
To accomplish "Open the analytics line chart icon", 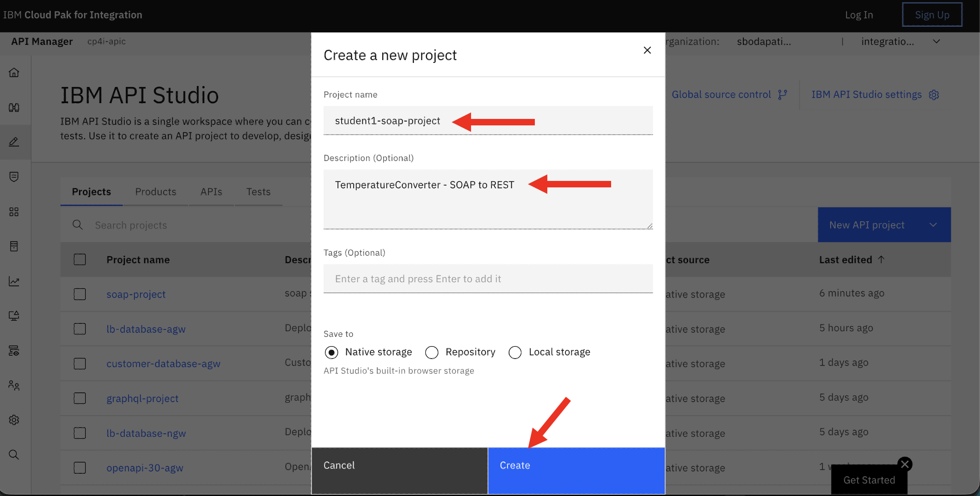I will tap(14, 281).
